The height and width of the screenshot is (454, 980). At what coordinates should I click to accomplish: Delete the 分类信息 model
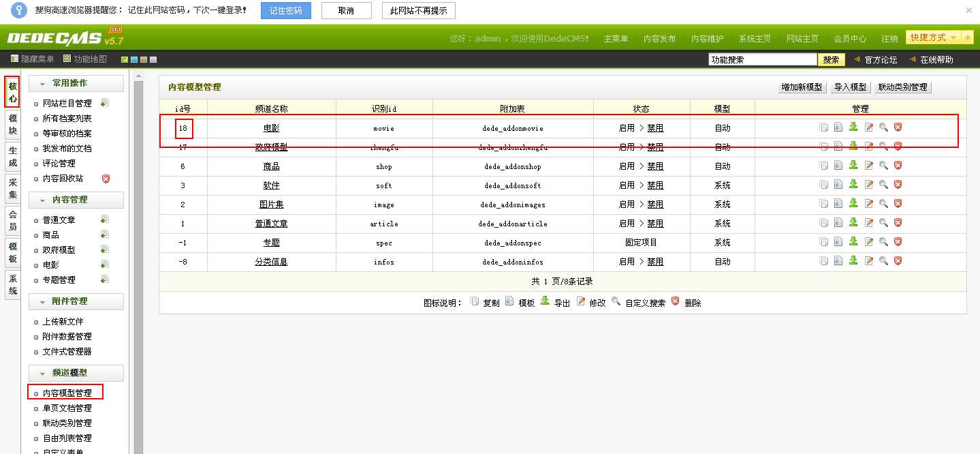tap(898, 261)
